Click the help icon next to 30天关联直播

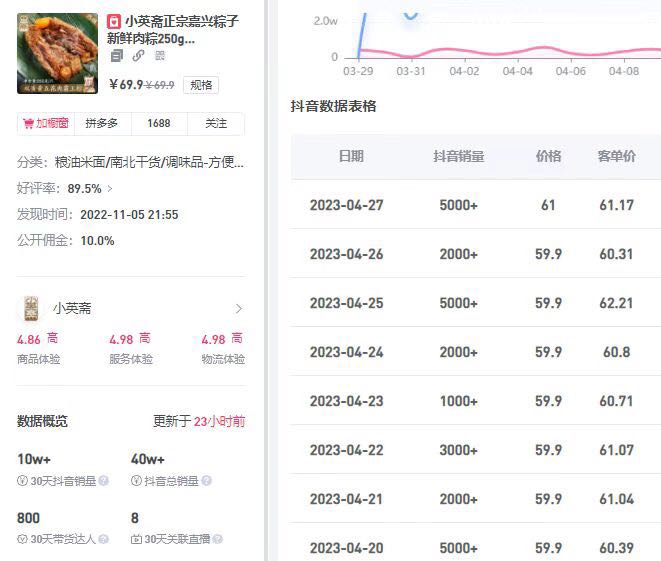[x=218, y=539]
